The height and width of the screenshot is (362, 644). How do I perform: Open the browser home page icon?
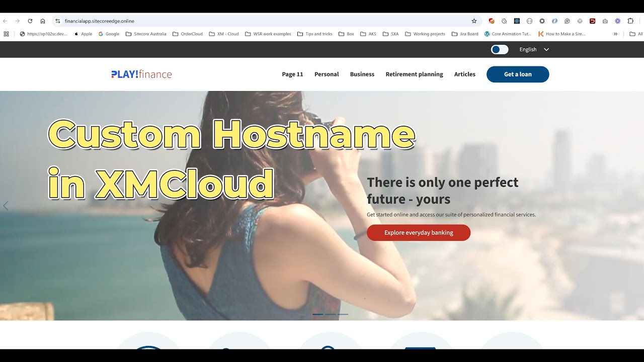pyautogui.click(x=43, y=21)
